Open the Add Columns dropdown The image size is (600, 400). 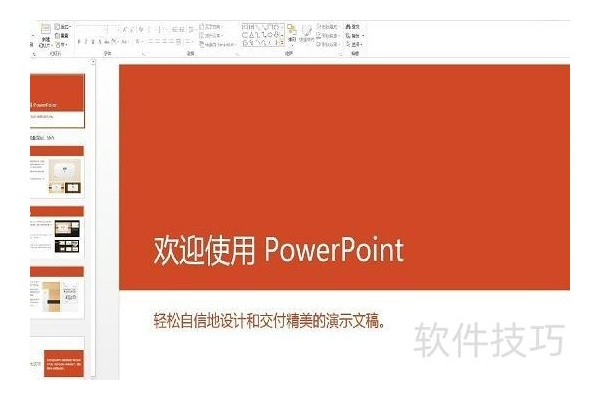189,42
